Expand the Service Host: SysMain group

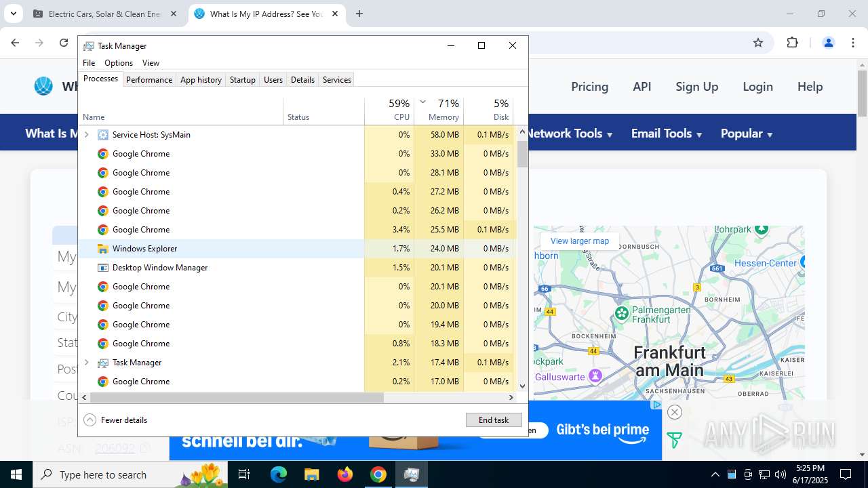tap(87, 135)
